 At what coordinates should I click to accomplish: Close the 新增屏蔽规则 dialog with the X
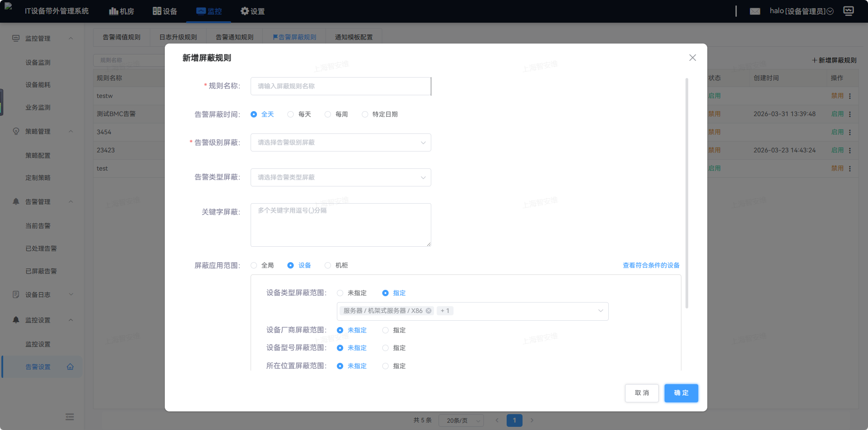[x=692, y=58]
